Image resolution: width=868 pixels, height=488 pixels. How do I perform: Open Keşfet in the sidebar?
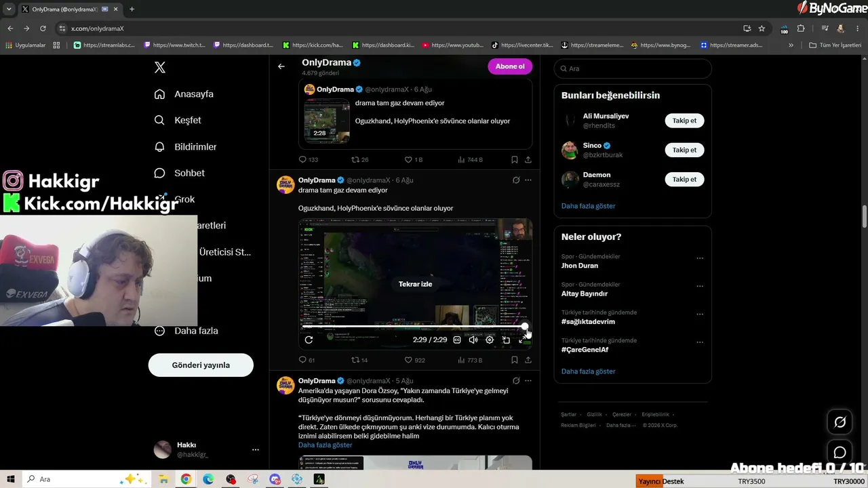pyautogui.click(x=178, y=120)
